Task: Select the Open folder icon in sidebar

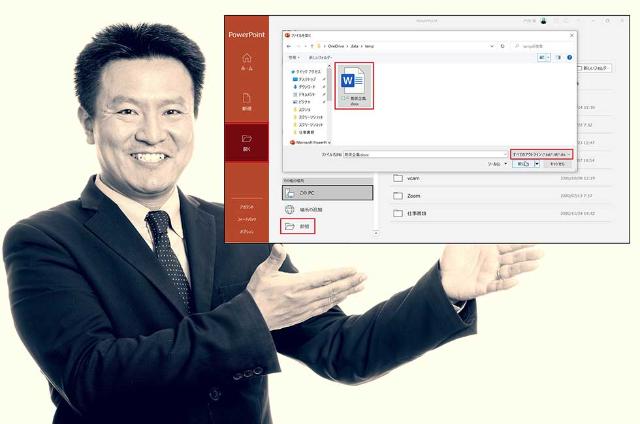Action: click(246, 142)
